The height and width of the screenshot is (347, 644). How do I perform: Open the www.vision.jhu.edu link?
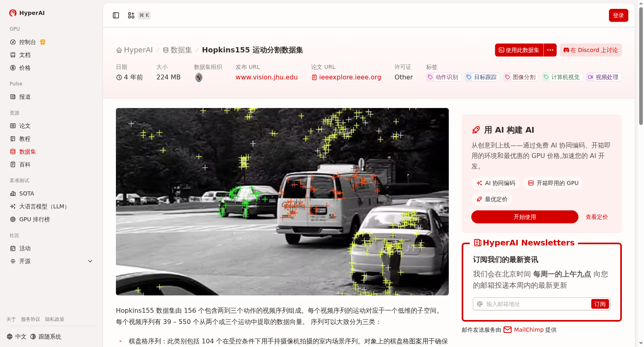coord(266,77)
